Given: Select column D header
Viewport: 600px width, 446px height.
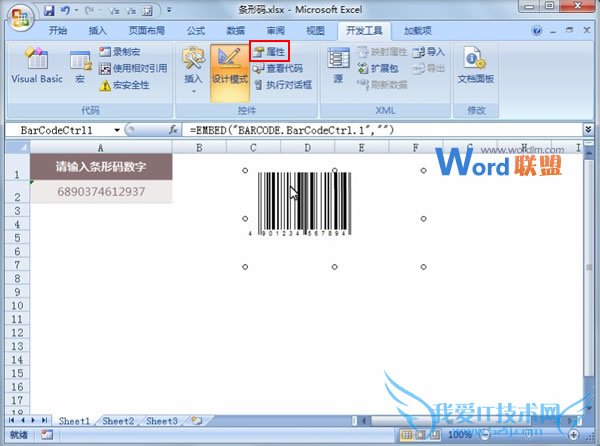Looking at the screenshot, I should [308, 147].
